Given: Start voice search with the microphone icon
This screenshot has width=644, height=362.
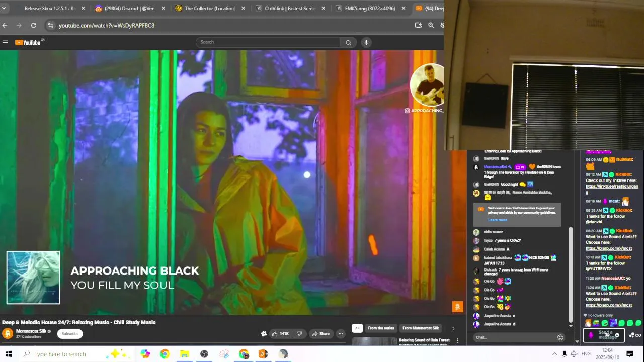Looking at the screenshot, I should [366, 43].
